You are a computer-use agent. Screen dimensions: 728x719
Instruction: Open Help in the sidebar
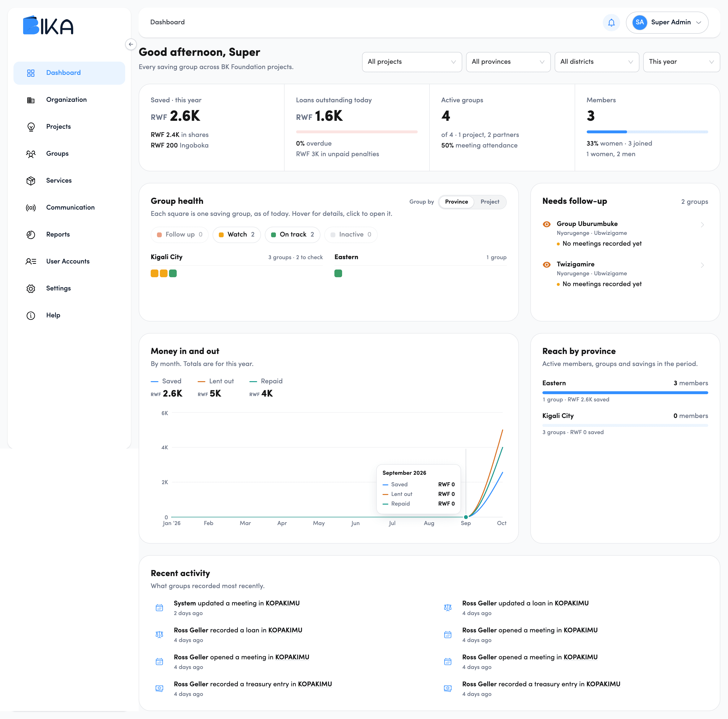coord(69,316)
